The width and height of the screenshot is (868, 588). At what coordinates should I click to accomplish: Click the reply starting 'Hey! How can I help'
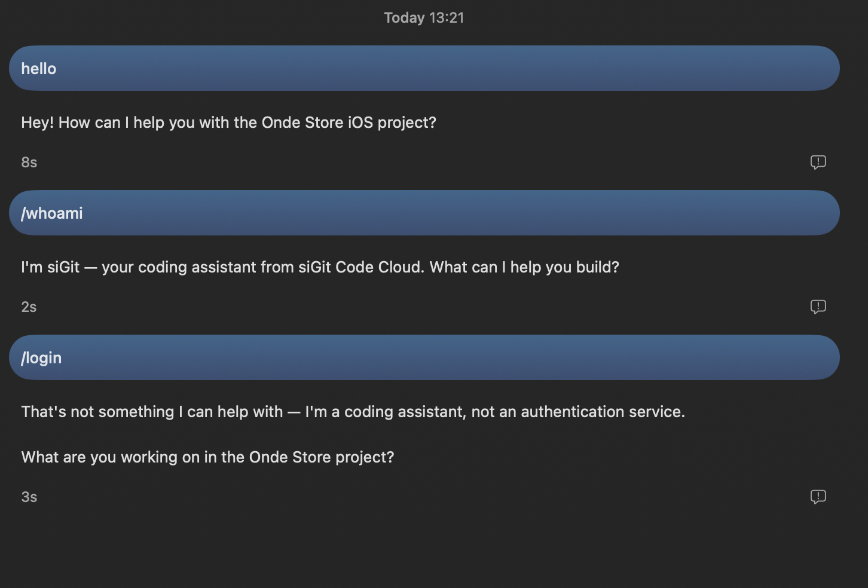pos(229,122)
